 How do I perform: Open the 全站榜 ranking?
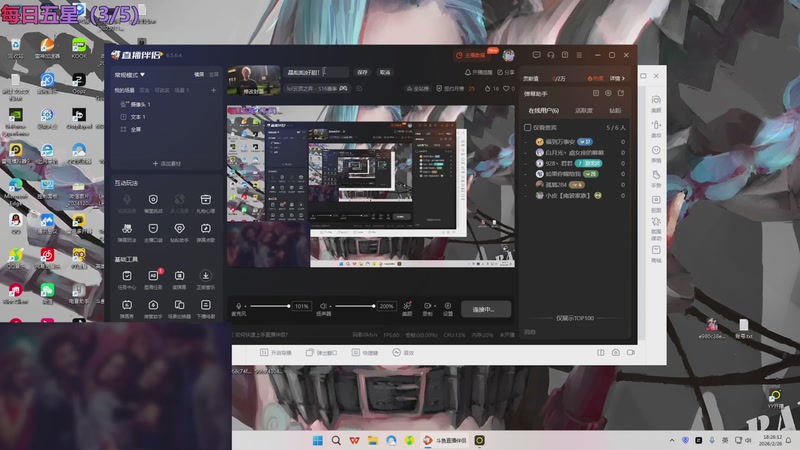tap(417, 88)
